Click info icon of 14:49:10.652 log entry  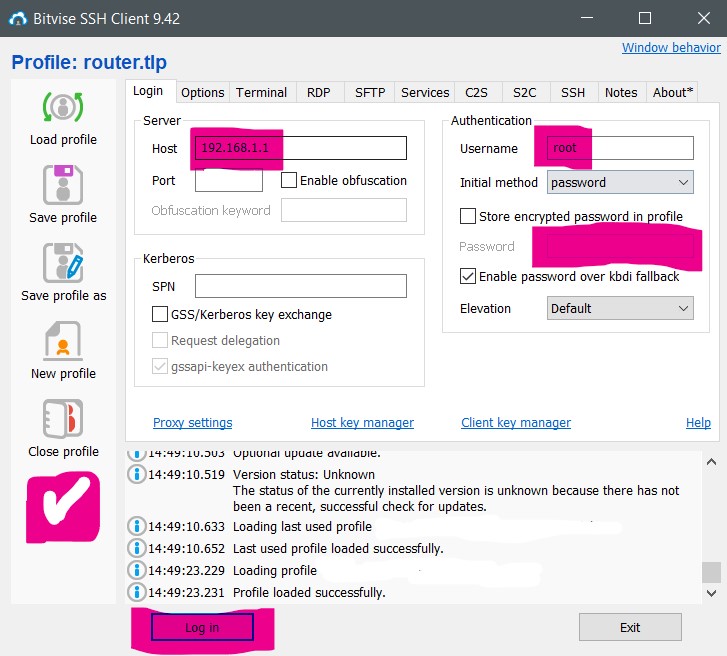137,548
